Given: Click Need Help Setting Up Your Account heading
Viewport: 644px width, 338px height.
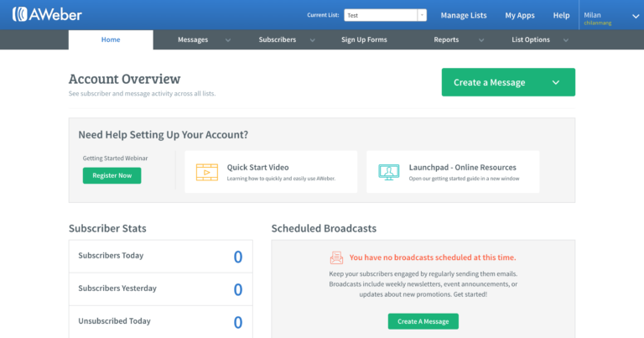Looking at the screenshot, I should (164, 135).
